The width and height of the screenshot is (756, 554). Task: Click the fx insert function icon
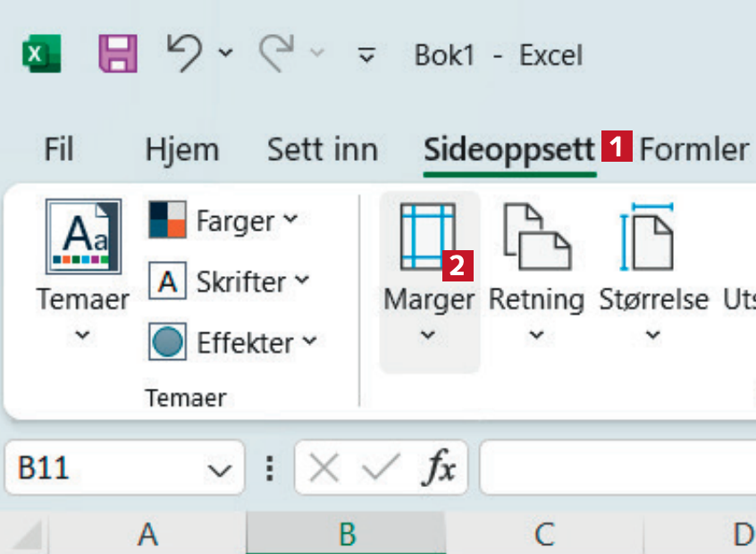click(439, 468)
